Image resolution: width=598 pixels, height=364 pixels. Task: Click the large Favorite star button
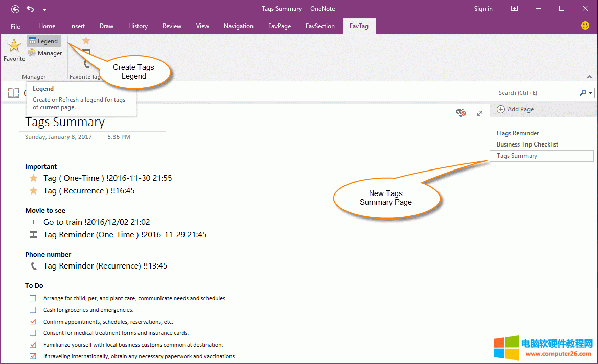click(14, 49)
